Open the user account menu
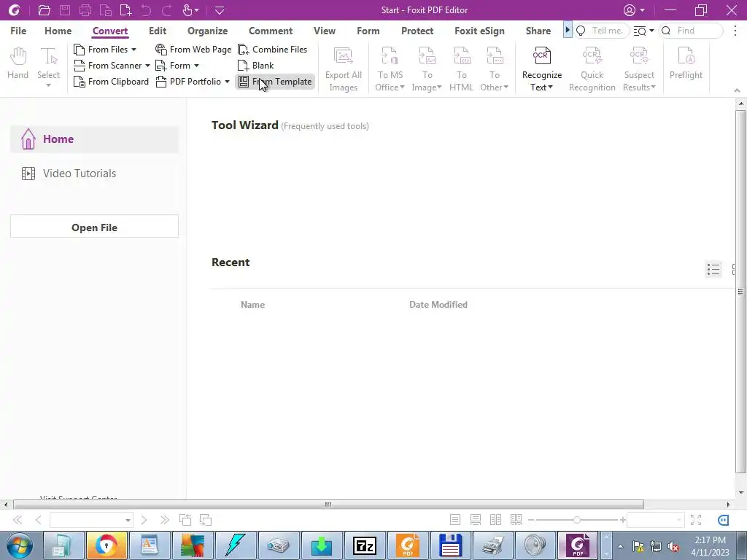This screenshot has width=747, height=560. 634,10
